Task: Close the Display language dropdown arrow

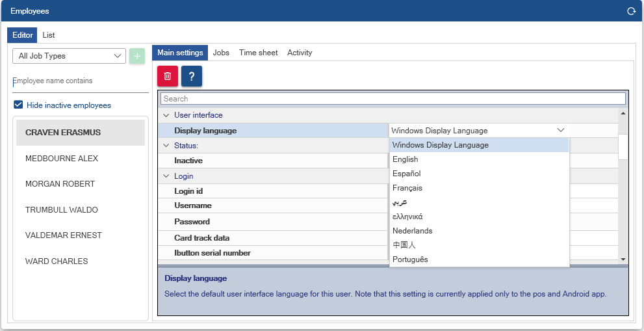Action: [x=561, y=130]
